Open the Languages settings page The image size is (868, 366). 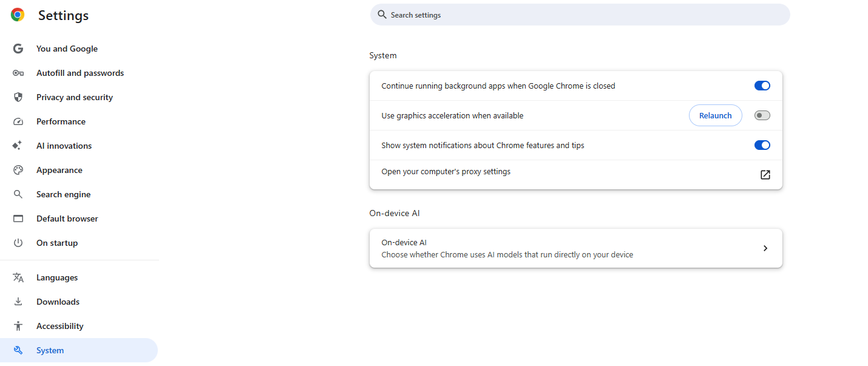click(x=57, y=277)
